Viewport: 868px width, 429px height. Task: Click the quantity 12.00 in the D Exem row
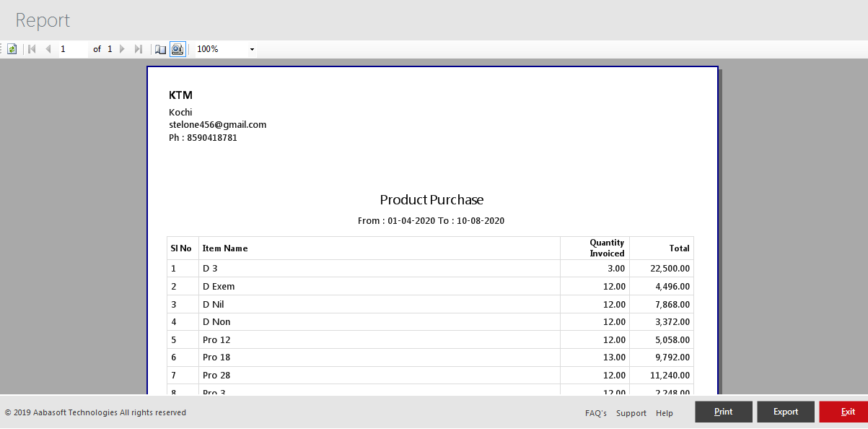click(614, 287)
